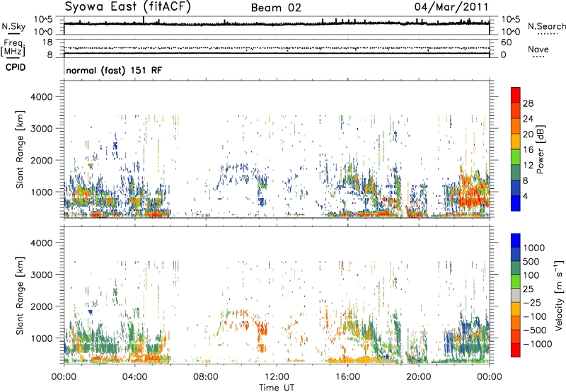Click the '25' velocity colorbar tick label
The height and width of the screenshot is (392, 566).
click(528, 289)
